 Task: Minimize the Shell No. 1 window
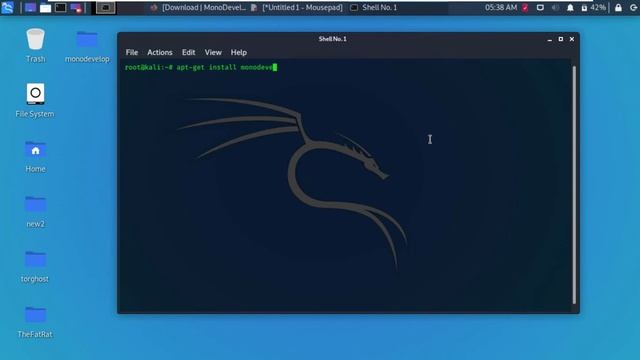[550, 39]
